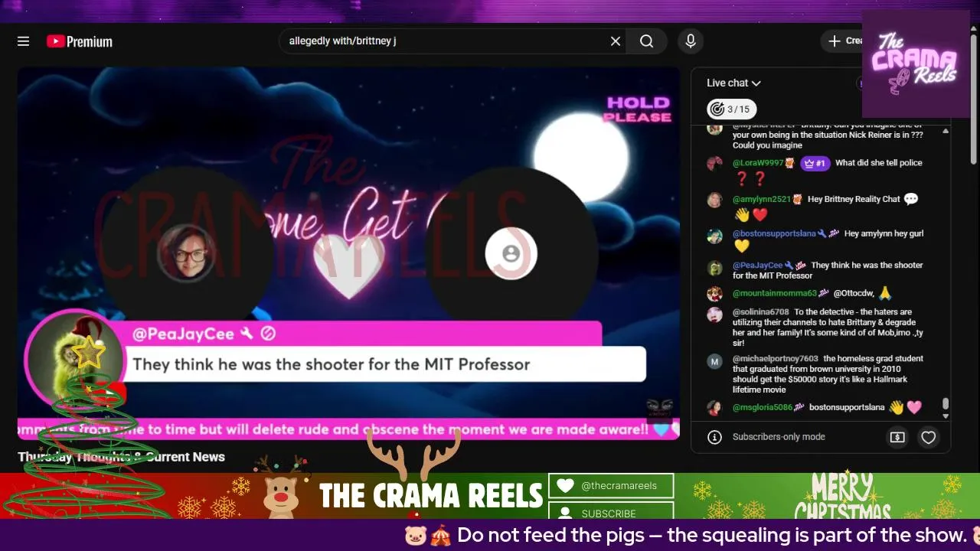The height and width of the screenshot is (551, 980).
Task: Click username @mountainmomma63 in chat
Action: point(774,293)
